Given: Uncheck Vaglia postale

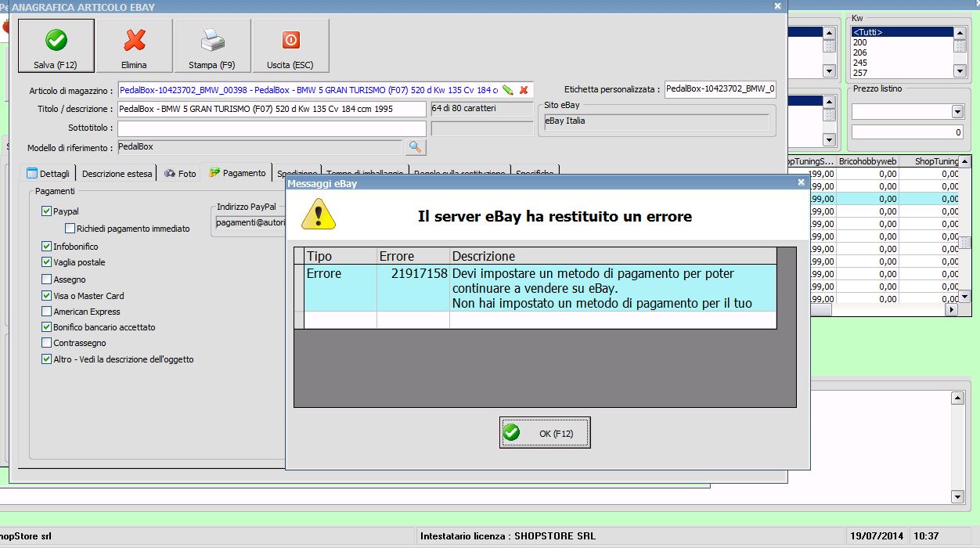Looking at the screenshot, I should [x=47, y=262].
